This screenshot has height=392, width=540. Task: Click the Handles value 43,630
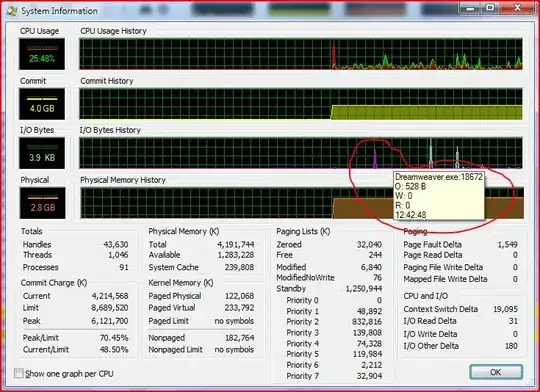(x=116, y=244)
